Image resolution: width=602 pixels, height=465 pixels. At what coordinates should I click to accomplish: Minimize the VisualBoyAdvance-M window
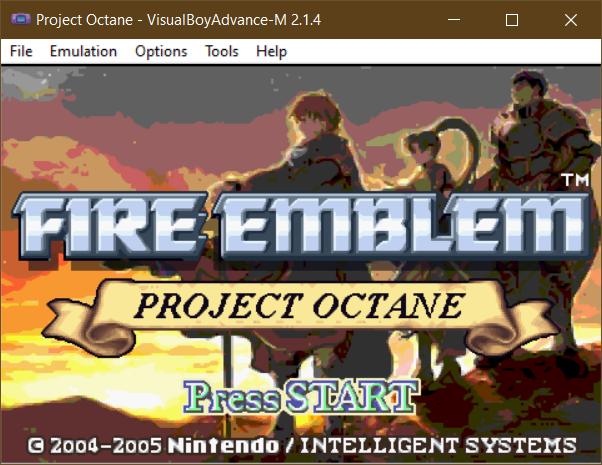pos(454,20)
